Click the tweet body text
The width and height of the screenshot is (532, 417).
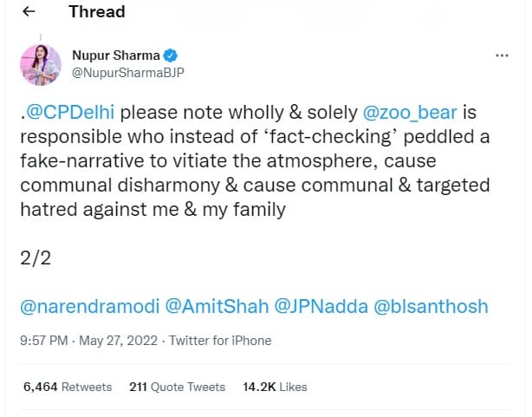[x=255, y=161]
